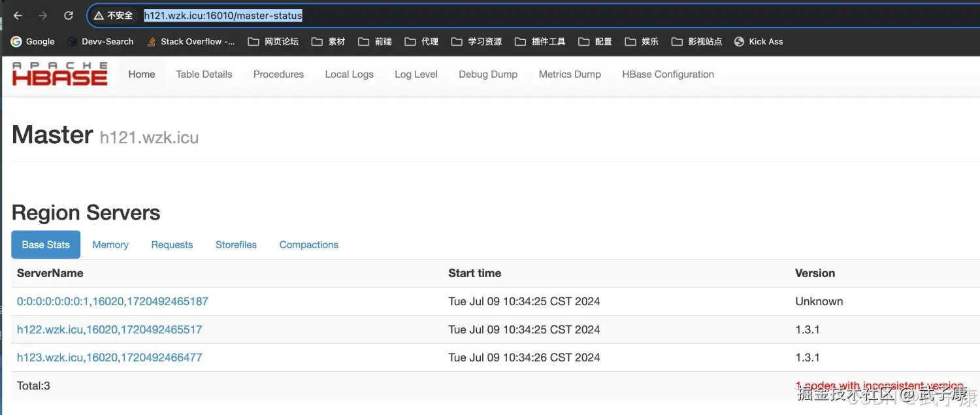The width and height of the screenshot is (980, 415).
Task: Open Table Details in the navbar
Action: [204, 74]
